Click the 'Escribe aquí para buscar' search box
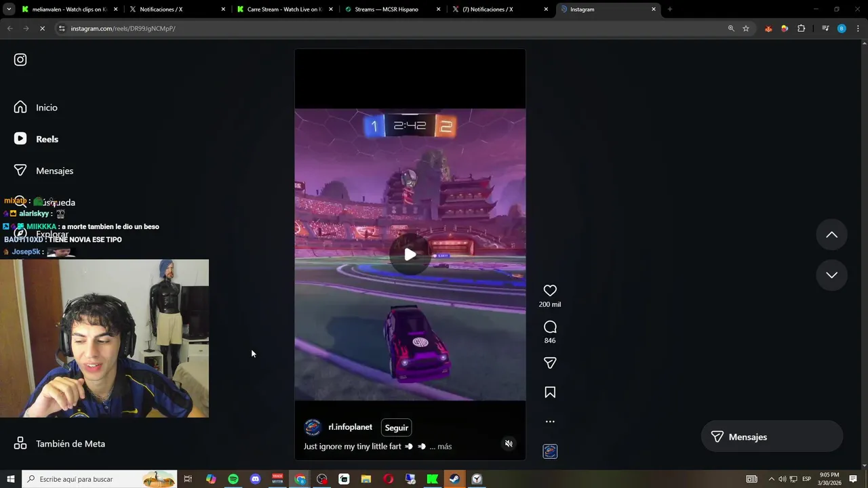Screen dimensions: 868x488 100,479
